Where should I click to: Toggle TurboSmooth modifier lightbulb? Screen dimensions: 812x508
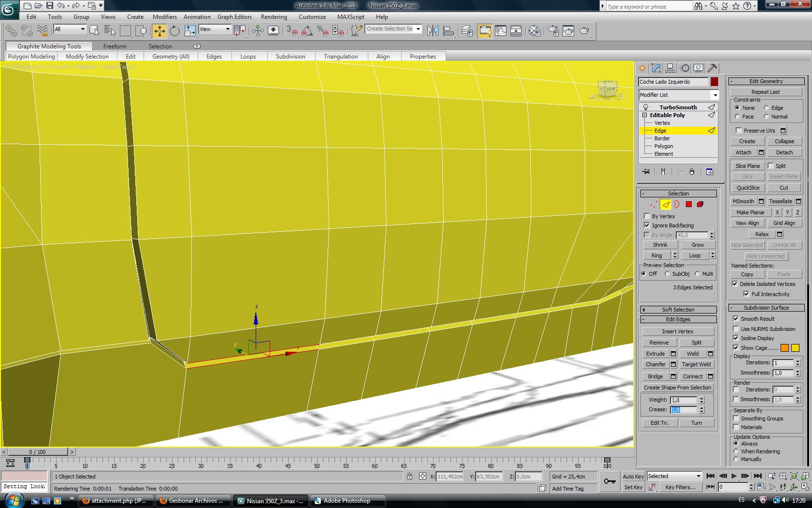[645, 107]
